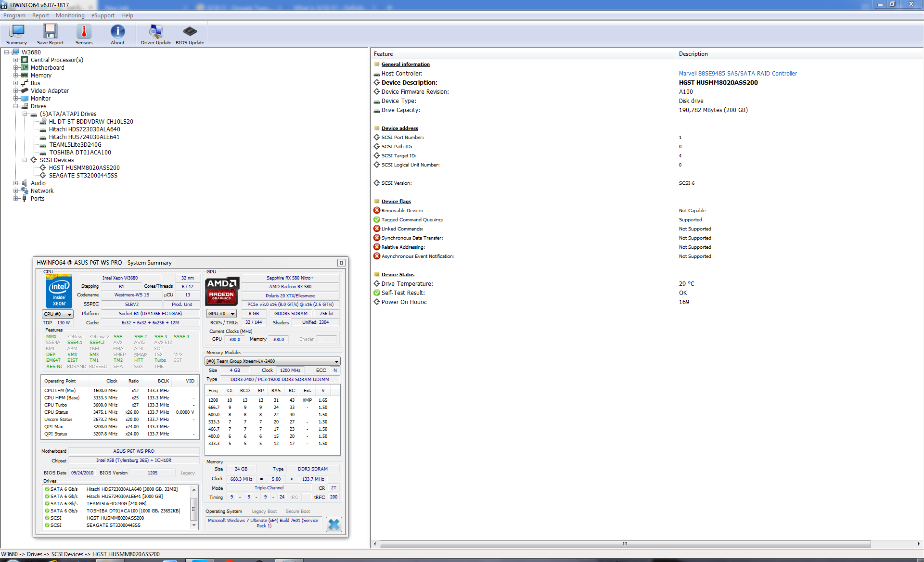Launch BIOS Update from toolbar
Screen dimensions: 924x562
pos(190,34)
